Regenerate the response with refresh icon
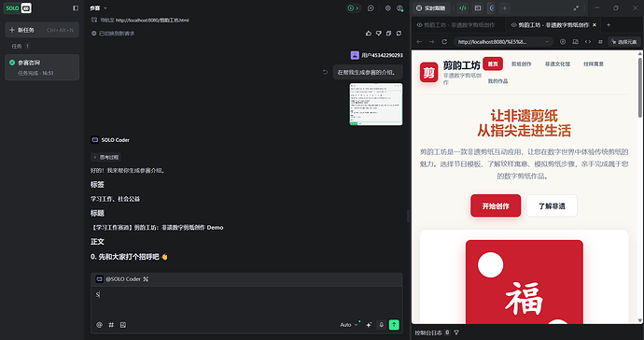The width and height of the screenshot is (644, 340). (x=399, y=34)
